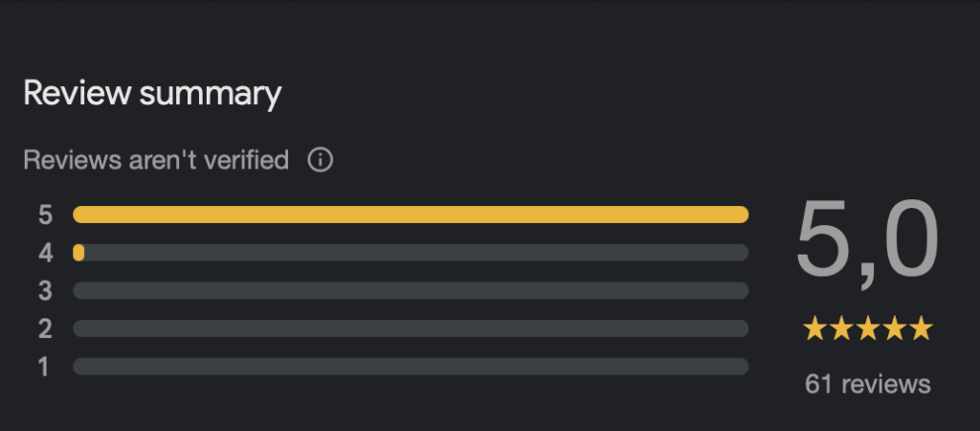
Task: Click the info icon beside "Reviews aren't verified"
Action: click(321, 160)
